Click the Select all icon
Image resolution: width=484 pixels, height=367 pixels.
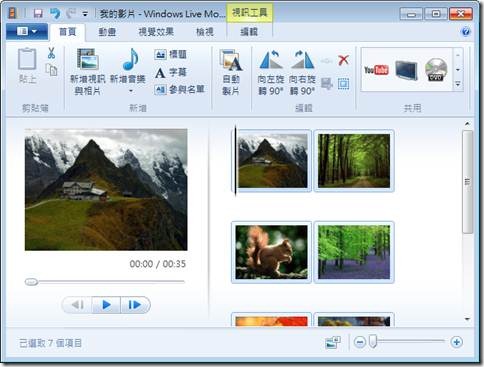(344, 84)
